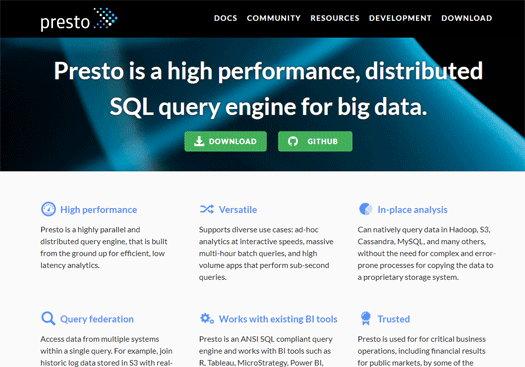
Task: Click the magnifier icon beside Query federation
Action: point(48,318)
